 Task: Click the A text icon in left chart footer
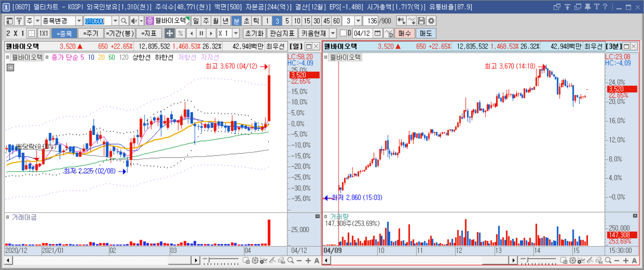point(317,260)
